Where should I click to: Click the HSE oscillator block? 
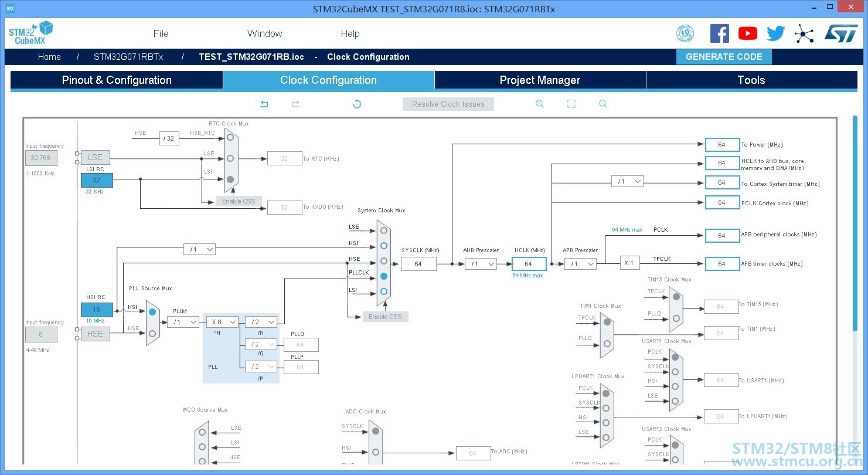point(95,334)
